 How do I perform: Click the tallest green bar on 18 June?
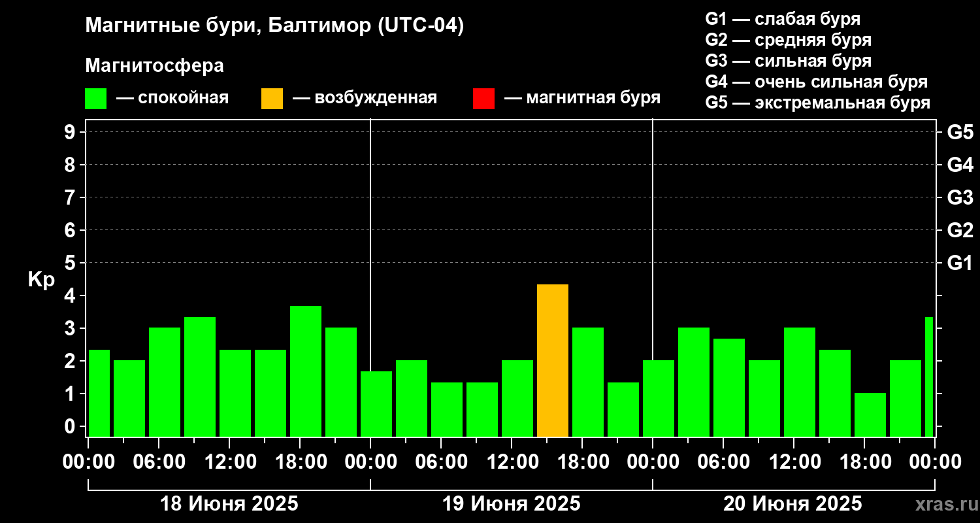[306, 371]
